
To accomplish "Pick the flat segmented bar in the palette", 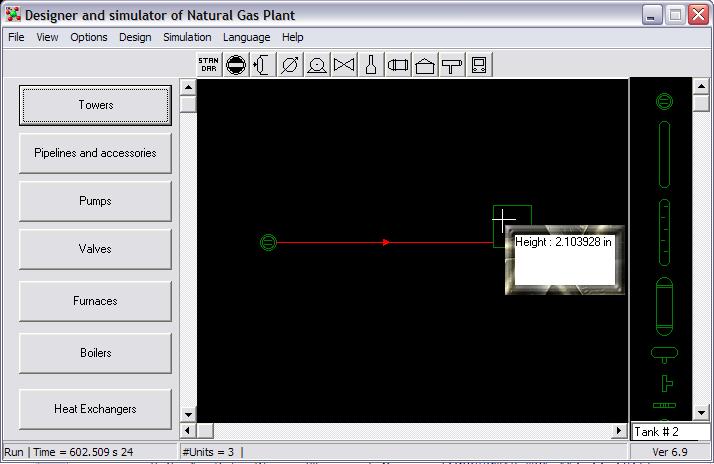I will (664, 405).
